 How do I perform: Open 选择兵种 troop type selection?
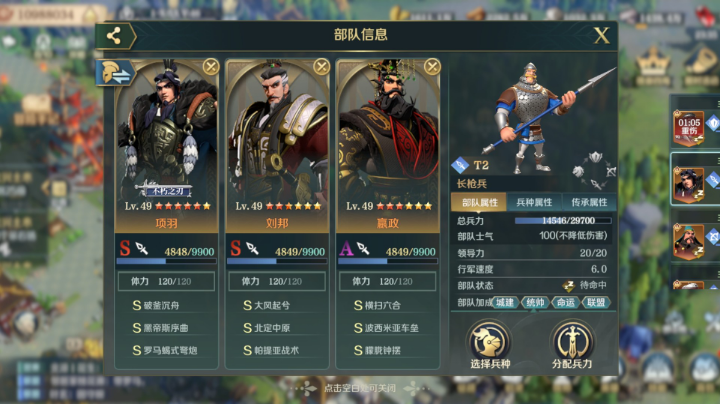pyautogui.click(x=489, y=345)
